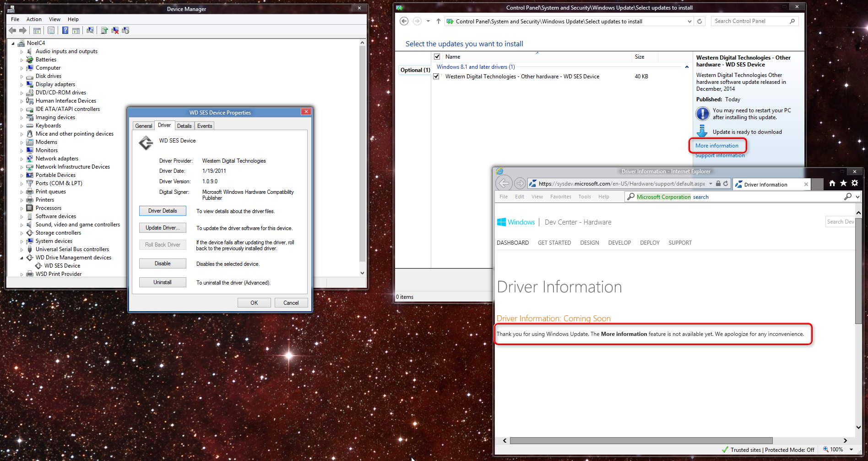Screen dimensions: 868x461
Task: Click Back arrow in Device Manager toolbar
Action: coord(12,30)
